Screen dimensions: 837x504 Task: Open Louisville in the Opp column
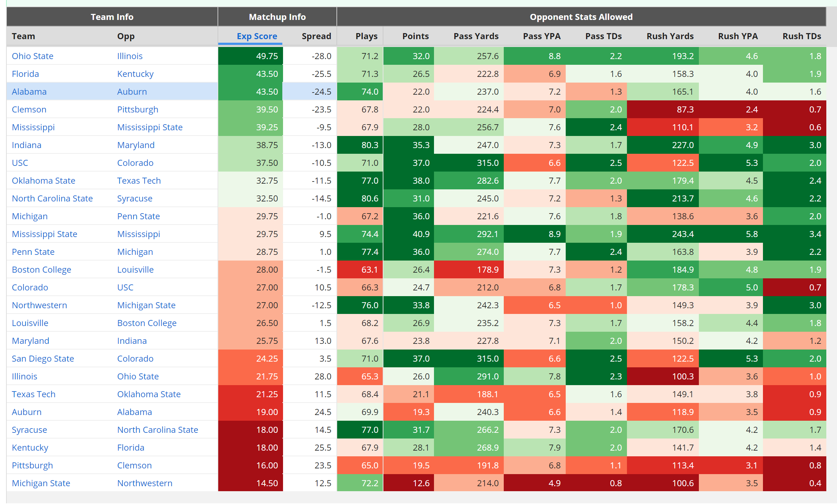pos(135,269)
